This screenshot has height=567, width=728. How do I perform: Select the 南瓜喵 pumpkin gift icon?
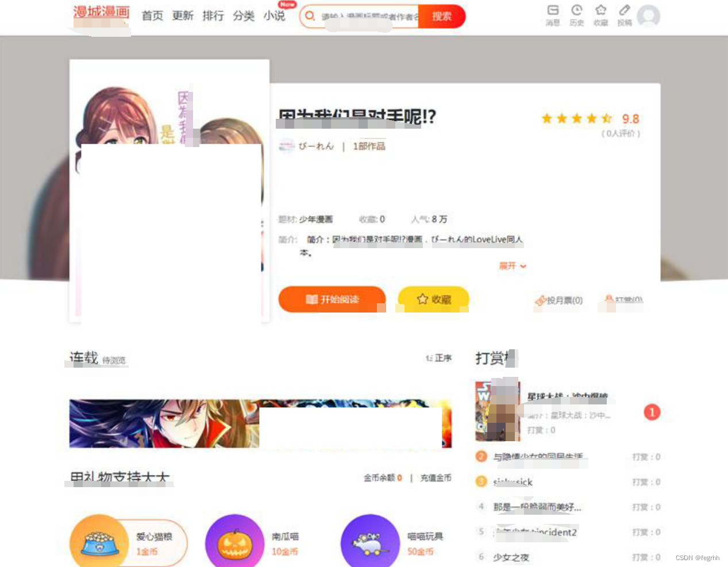click(234, 540)
